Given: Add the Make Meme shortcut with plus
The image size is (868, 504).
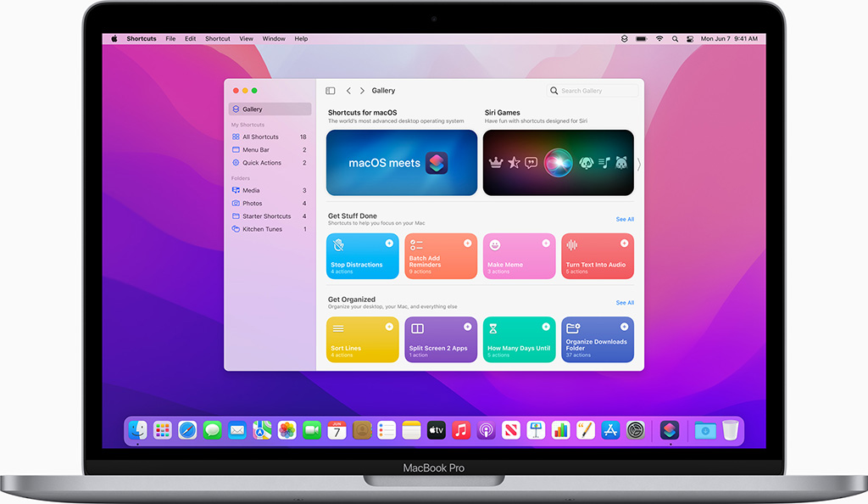Looking at the screenshot, I should [x=546, y=244].
